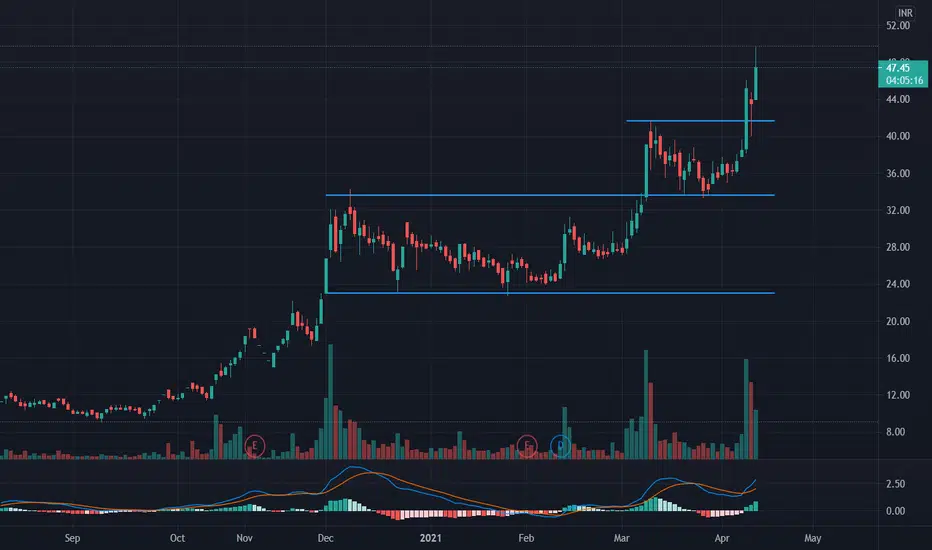Click the Mar label on time axis

(x=621, y=538)
